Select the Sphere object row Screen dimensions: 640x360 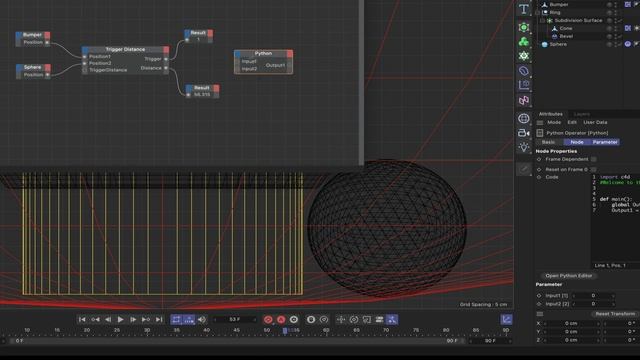(x=558, y=44)
